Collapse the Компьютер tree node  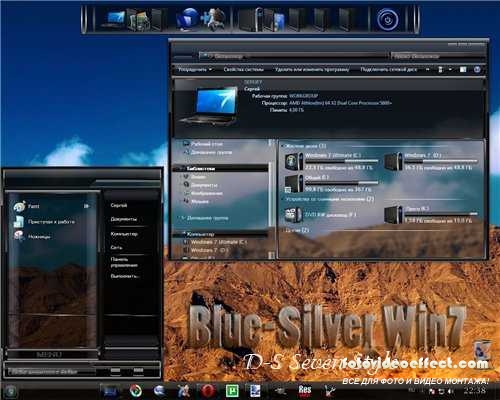point(183,234)
